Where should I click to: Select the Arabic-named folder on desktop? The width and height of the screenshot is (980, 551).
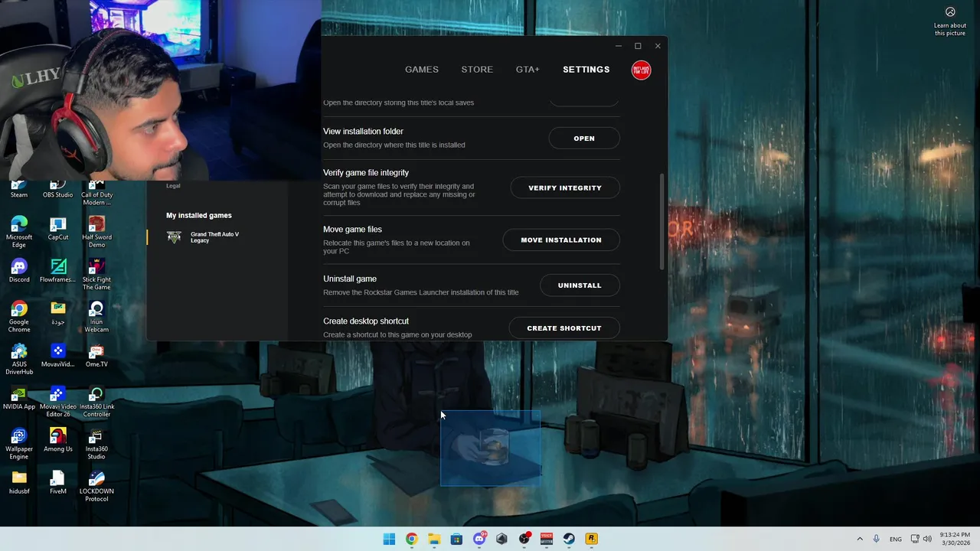tap(58, 313)
